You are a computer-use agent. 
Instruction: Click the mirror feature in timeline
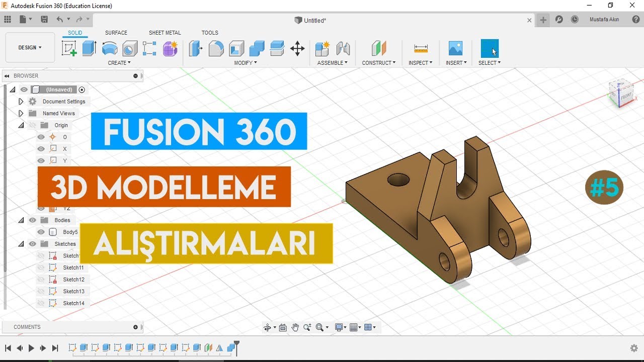pyautogui.click(x=219, y=347)
